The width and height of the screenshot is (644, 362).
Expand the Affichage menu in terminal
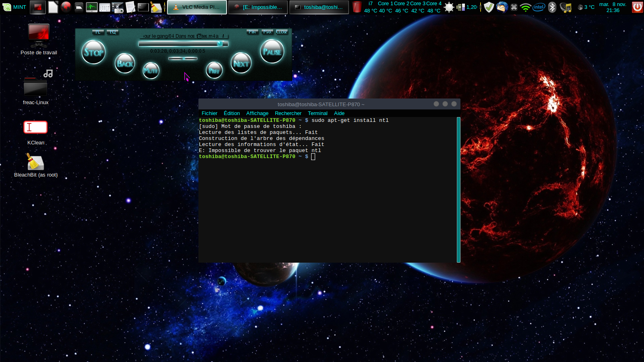click(257, 113)
